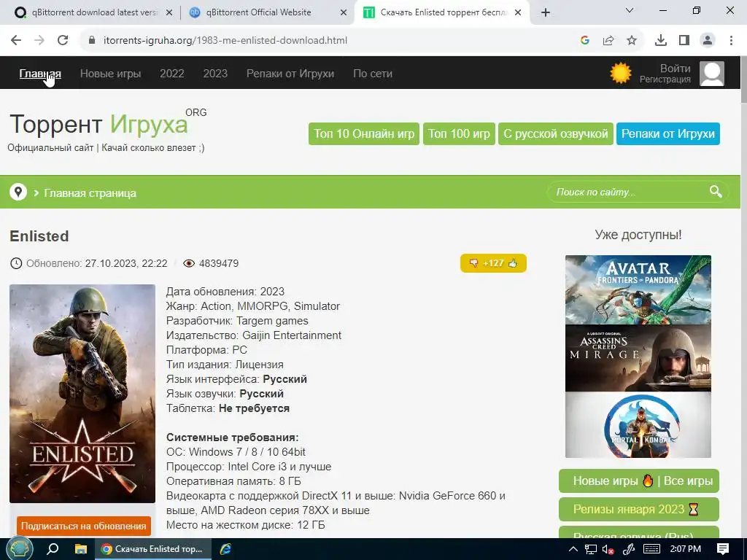Screen dimensions: 747x560
Task: Close the qBittorrent Official Website tab
Action: (x=344, y=13)
